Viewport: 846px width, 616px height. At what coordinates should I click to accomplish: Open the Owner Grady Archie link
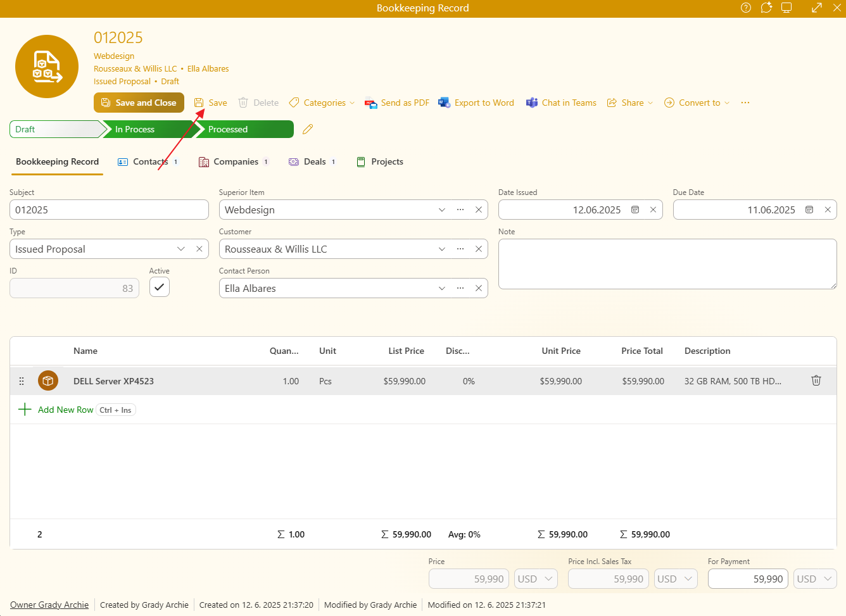tap(49, 605)
